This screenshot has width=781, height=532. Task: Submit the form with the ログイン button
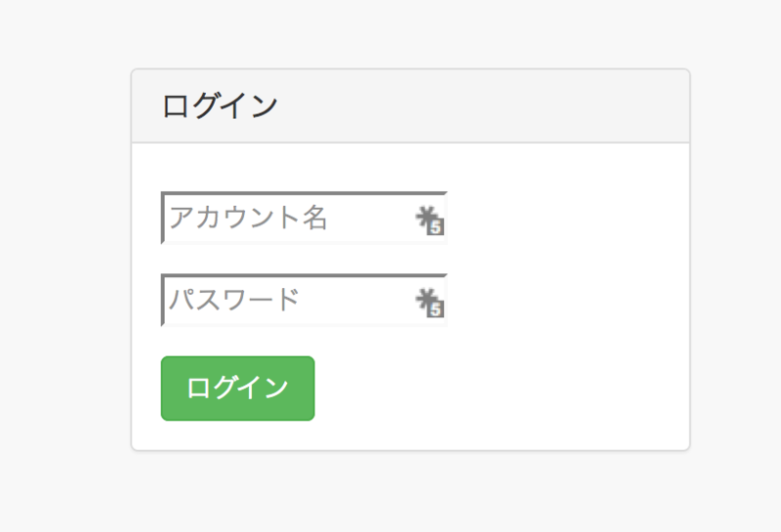(x=237, y=389)
